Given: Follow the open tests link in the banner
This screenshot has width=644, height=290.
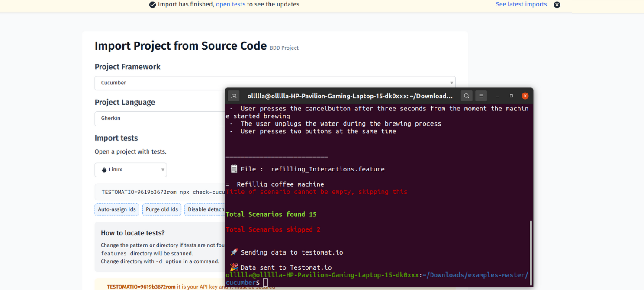Looking at the screenshot, I should (x=231, y=4).
